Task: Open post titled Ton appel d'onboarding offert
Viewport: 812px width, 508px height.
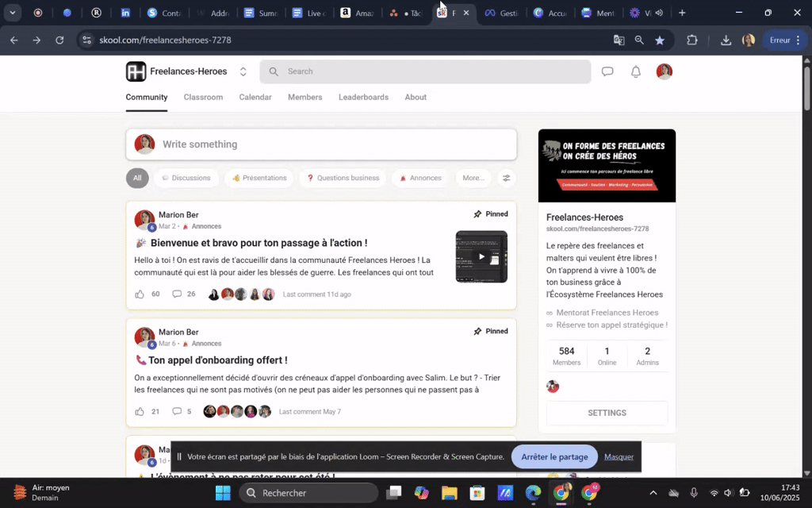Action: tap(218, 360)
